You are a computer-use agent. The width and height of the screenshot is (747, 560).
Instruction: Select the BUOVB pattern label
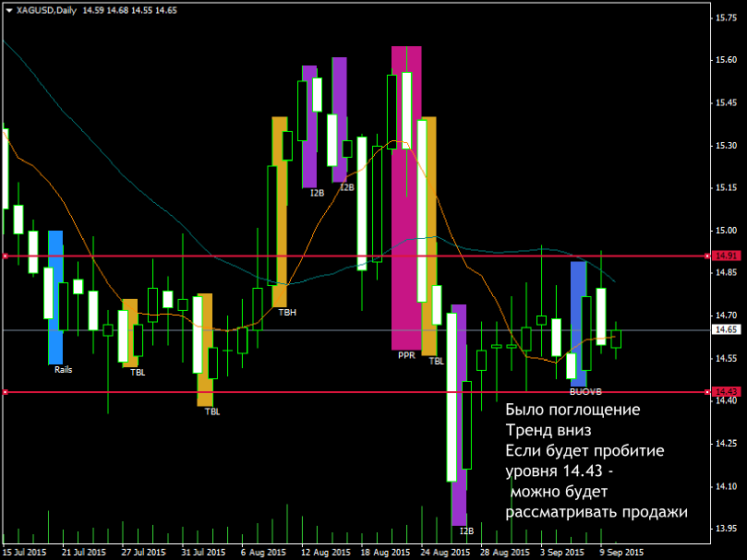point(585,392)
